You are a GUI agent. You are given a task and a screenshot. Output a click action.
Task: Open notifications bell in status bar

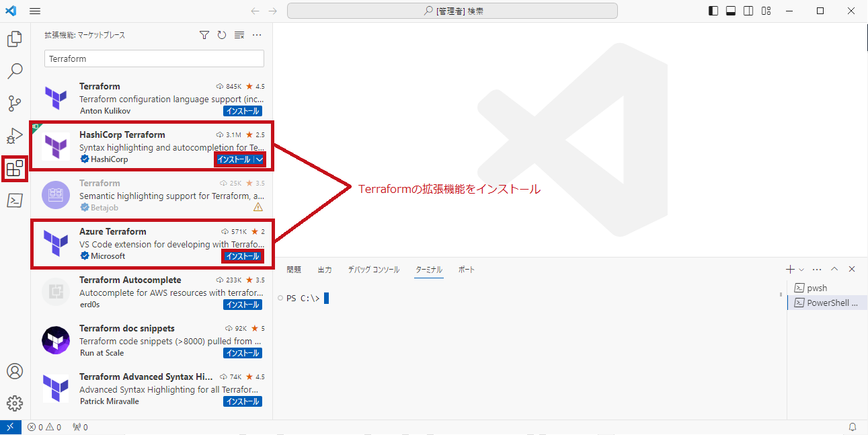[x=853, y=427]
